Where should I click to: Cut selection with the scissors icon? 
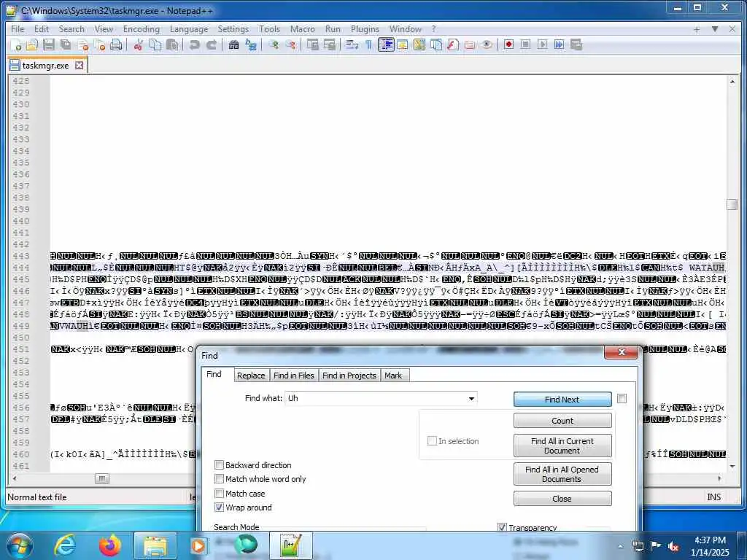click(x=138, y=44)
